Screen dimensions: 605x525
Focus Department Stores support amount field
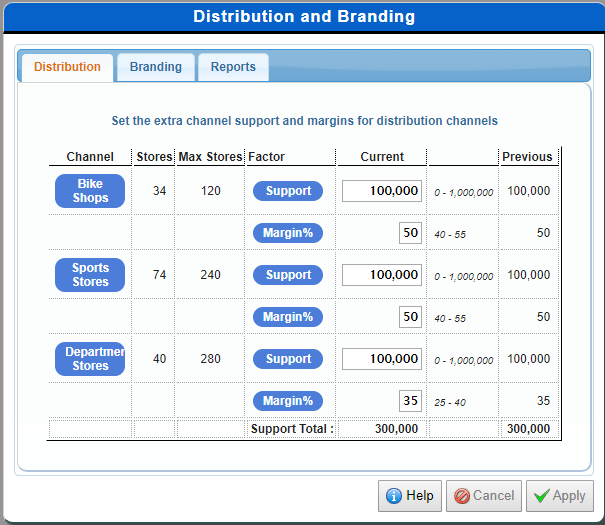[x=382, y=359]
